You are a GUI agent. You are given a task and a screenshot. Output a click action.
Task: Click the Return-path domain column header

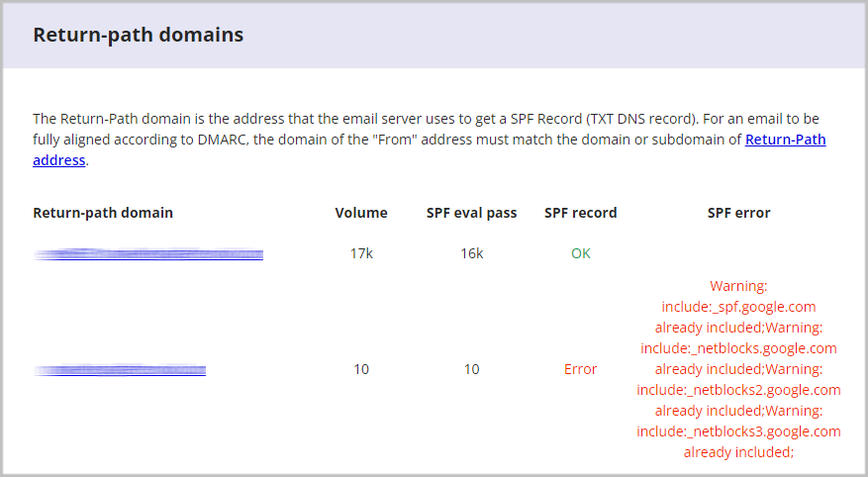pyautogui.click(x=103, y=213)
